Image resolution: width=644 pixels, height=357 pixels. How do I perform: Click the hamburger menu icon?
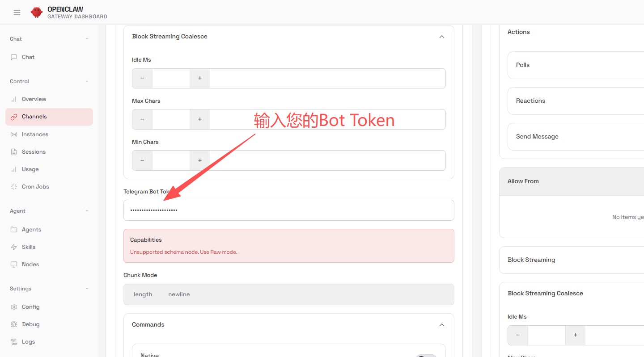[17, 13]
